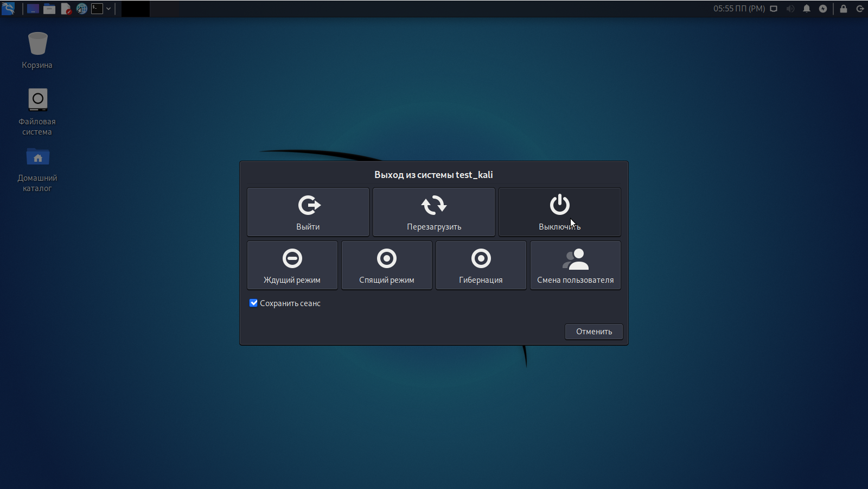Open the file manager from the taskbar
The height and width of the screenshot is (489, 868).
(49, 9)
